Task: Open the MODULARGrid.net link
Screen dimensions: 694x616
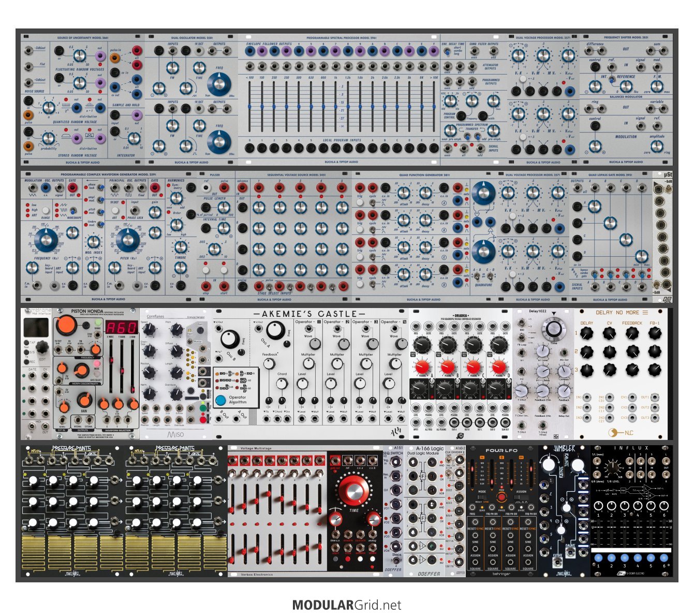Action: pos(347,605)
